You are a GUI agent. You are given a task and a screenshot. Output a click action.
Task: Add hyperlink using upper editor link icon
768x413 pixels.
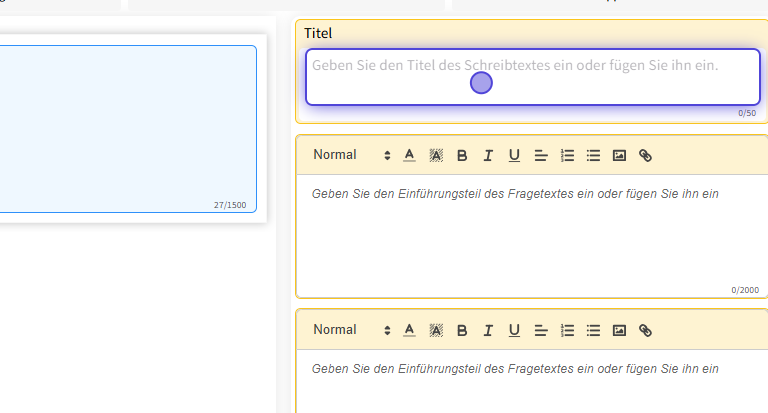[x=645, y=155]
